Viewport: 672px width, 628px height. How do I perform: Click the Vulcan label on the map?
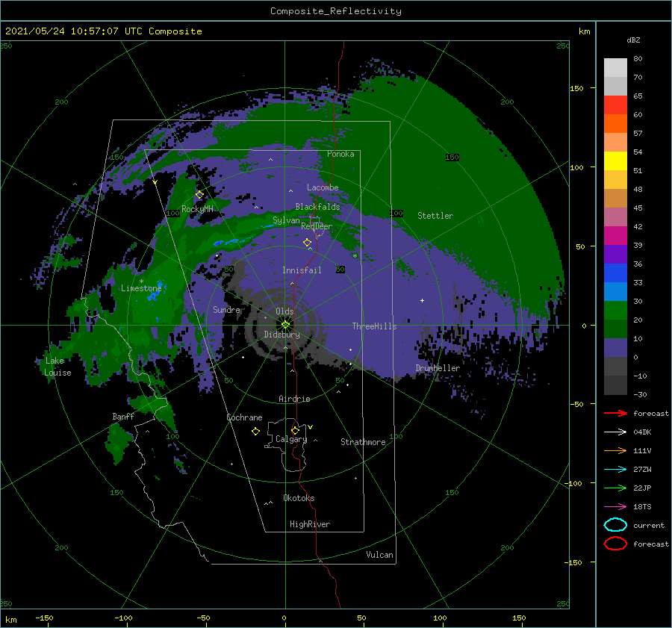tap(380, 555)
